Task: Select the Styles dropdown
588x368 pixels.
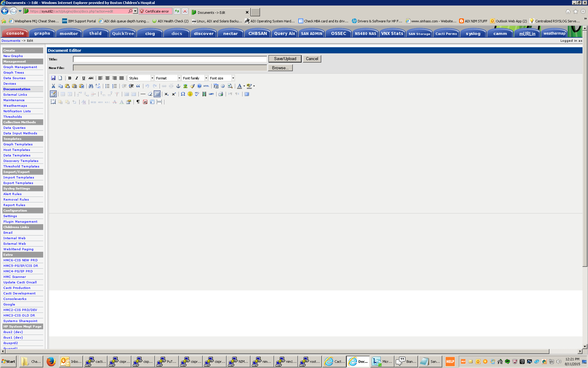Action: pos(140,78)
